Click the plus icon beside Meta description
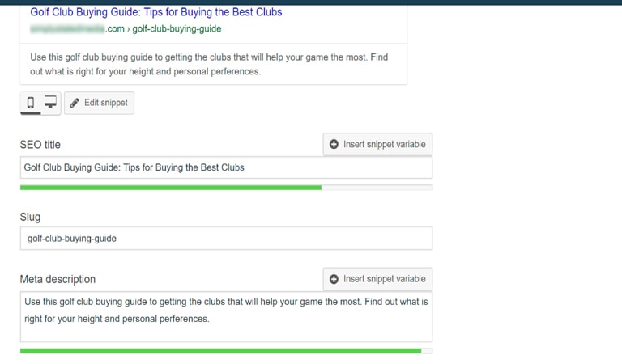The height and width of the screenshot is (364, 622). (334, 279)
